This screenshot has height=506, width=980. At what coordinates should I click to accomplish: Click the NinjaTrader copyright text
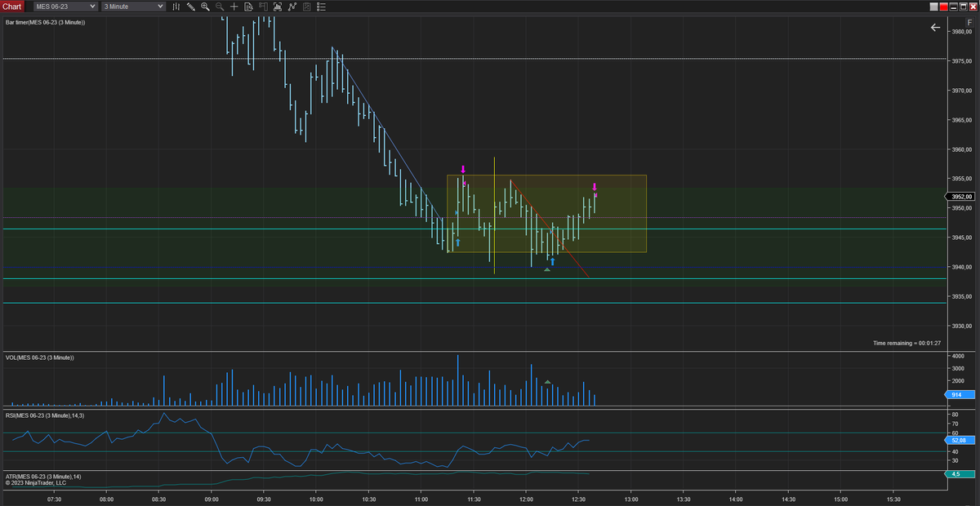(x=36, y=482)
